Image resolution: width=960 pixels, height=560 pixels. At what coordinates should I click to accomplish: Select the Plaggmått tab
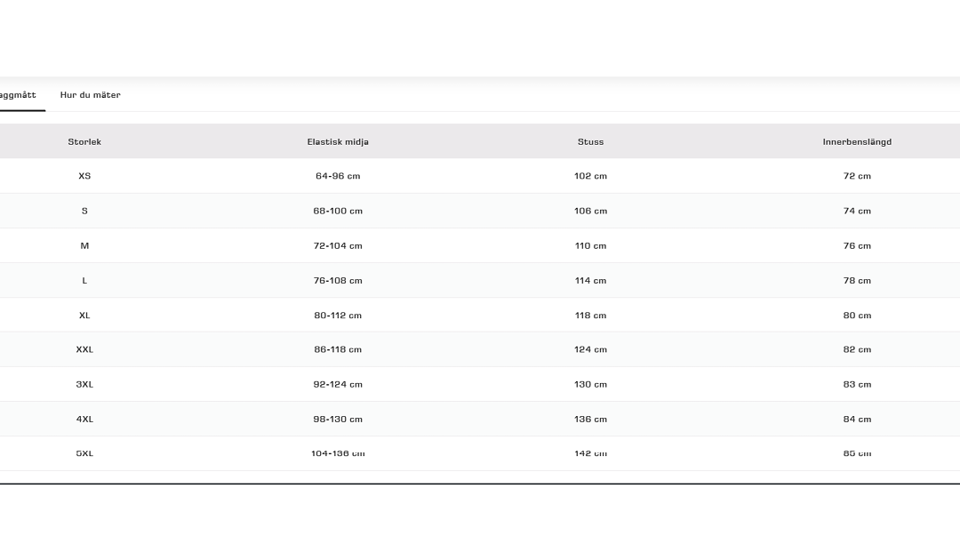click(x=18, y=95)
